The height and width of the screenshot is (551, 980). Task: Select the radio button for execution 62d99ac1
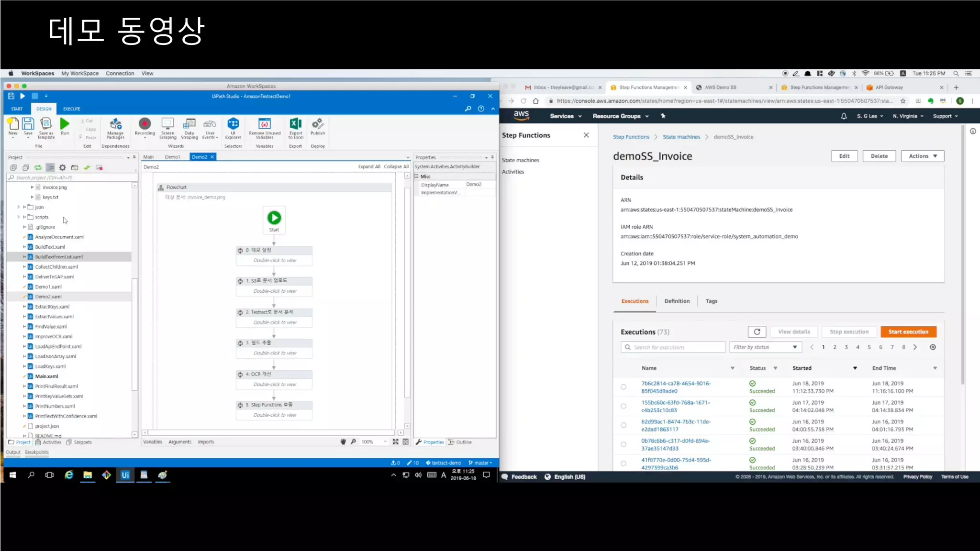click(x=624, y=425)
